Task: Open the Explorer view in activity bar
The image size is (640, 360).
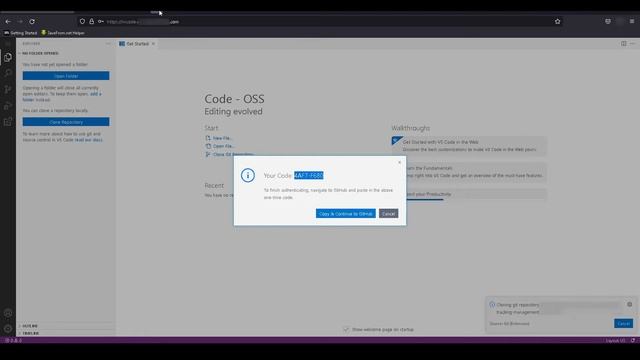Action: point(8,58)
